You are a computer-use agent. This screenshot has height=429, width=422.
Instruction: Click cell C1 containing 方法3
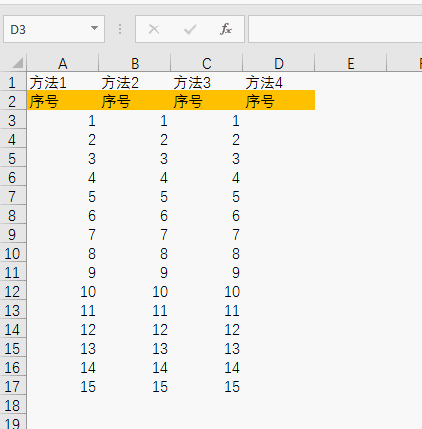[207, 82]
